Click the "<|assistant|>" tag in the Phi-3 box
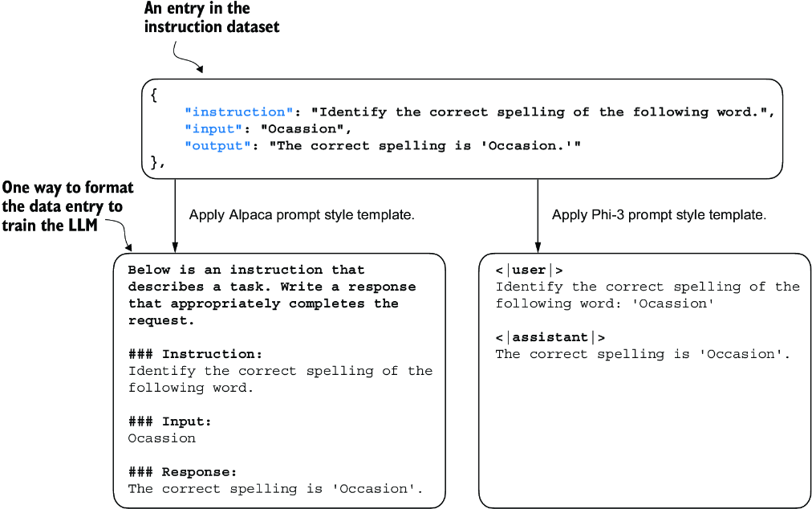 point(550,337)
